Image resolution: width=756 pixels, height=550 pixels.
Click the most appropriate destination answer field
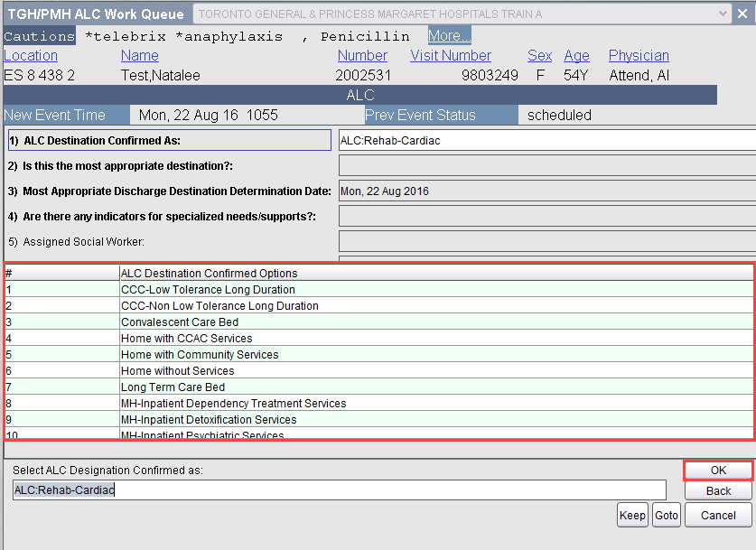tap(547, 166)
